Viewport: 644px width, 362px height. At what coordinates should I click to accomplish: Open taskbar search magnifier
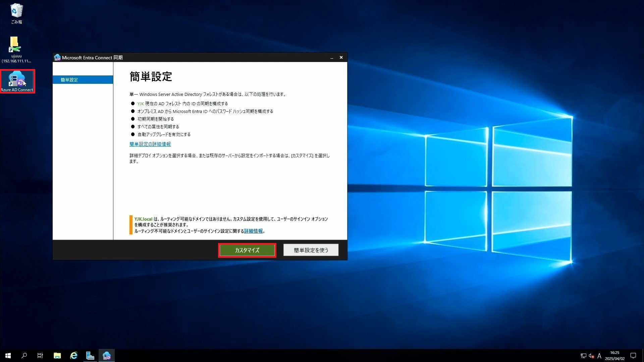24,356
